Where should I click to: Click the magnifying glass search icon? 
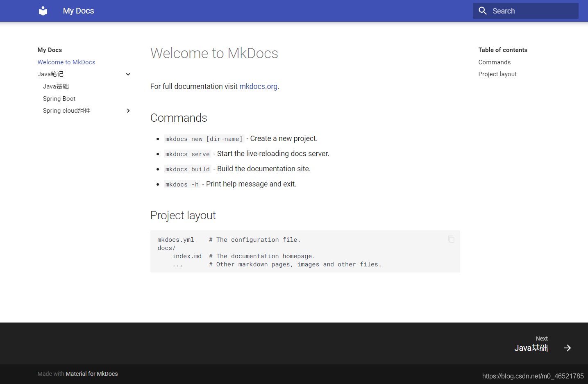click(482, 11)
